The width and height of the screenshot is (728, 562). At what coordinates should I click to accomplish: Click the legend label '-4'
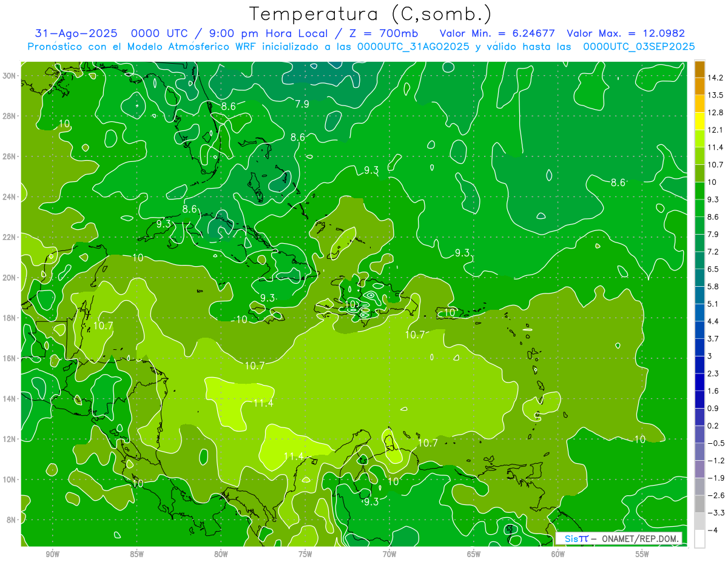[x=712, y=530]
